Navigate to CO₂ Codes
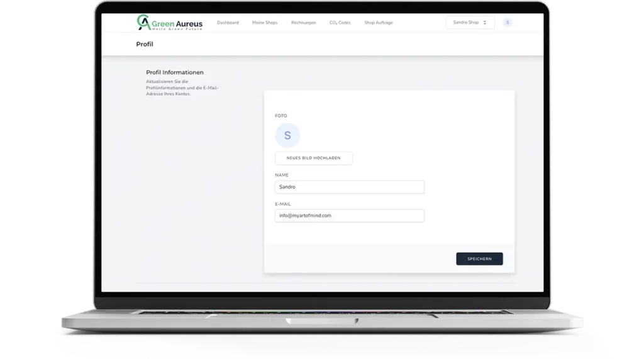 [x=340, y=23]
